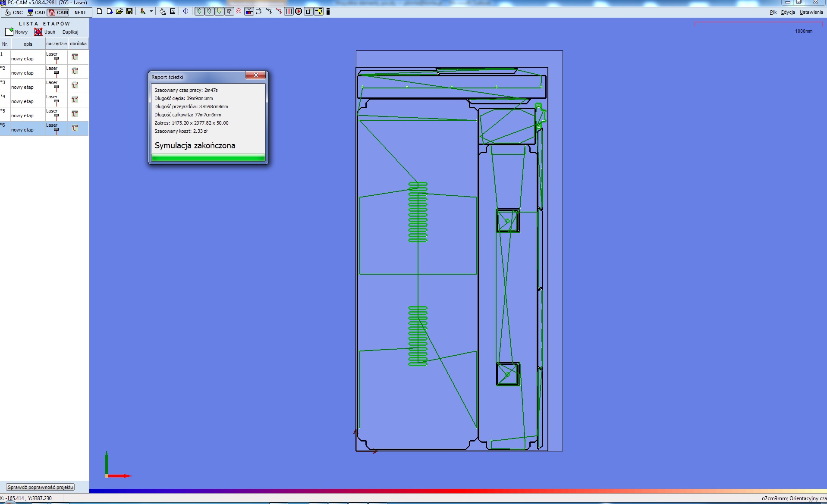Close the Raport ścieżki dialog
Screen dimensions: 827x504
coord(256,75)
